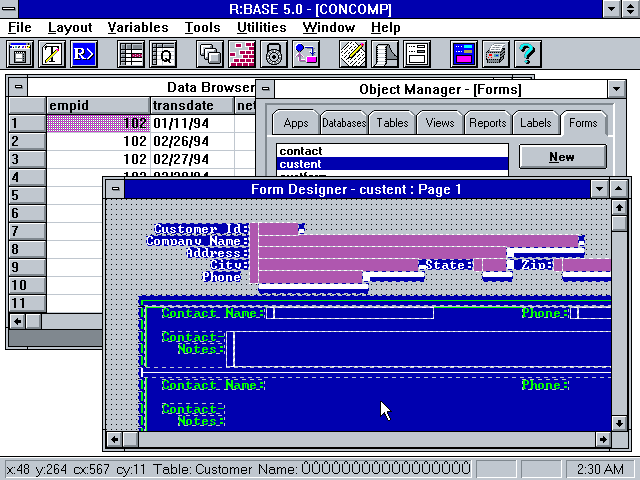Click the Form Designer scroll up arrow
640x480 pixels.
click(x=619, y=208)
